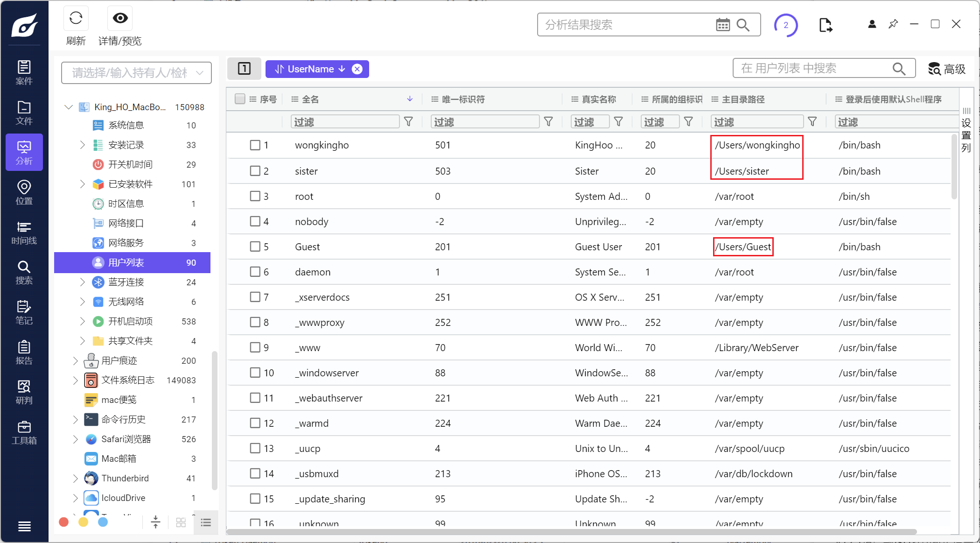Click the yellow color dot filter
Screen dimensions: 980x543
(x=84, y=522)
